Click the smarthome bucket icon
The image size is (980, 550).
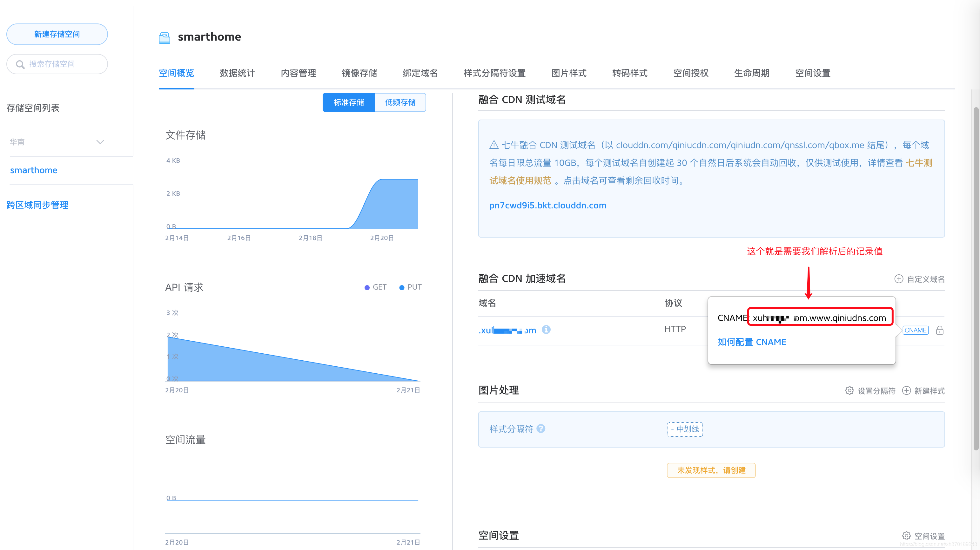(x=164, y=37)
